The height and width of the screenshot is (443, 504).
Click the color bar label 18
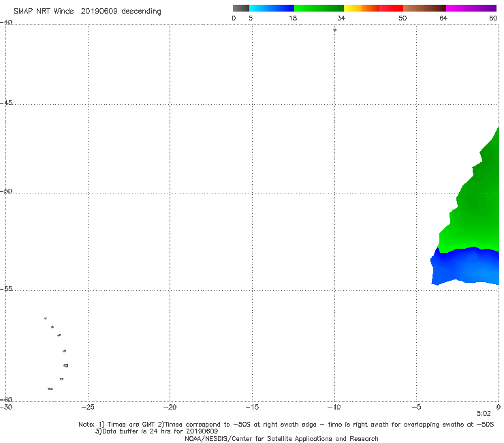point(293,18)
